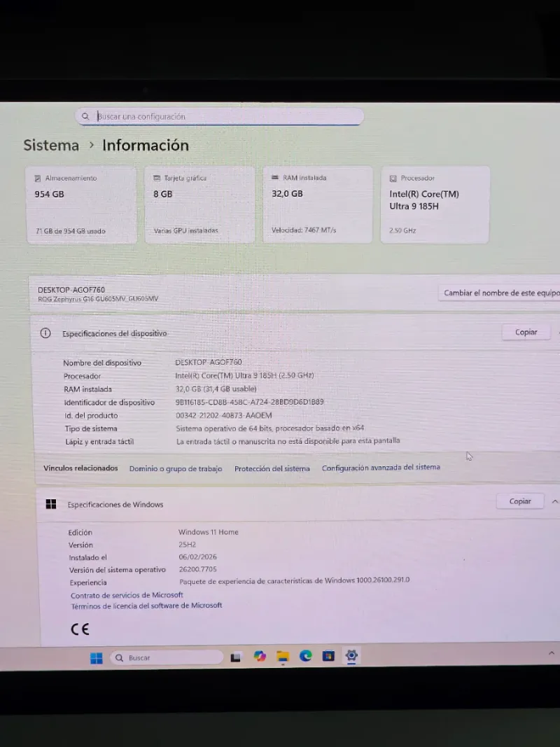This screenshot has height=747, width=560.
Task: Select the Id. del producto value
Action: [x=224, y=415]
